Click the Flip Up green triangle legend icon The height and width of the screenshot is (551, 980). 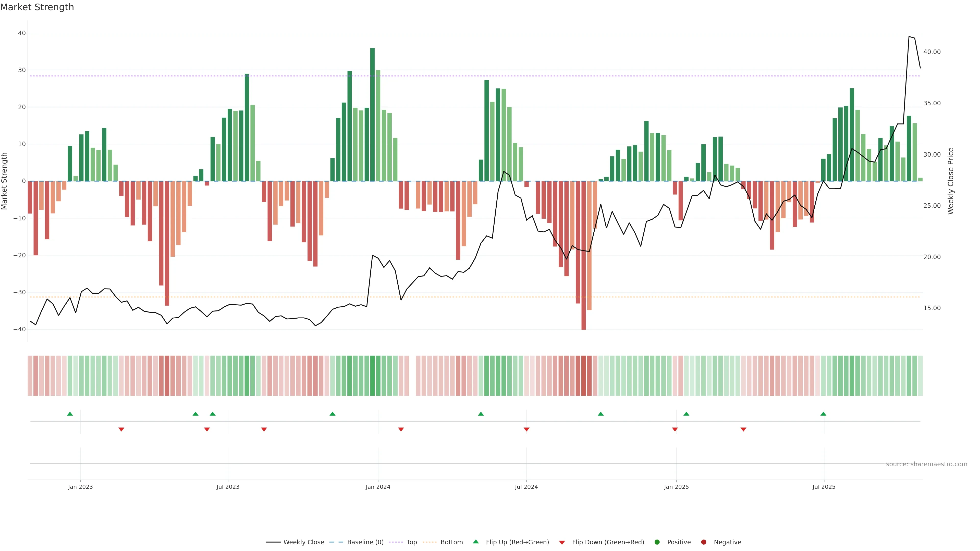click(x=475, y=542)
